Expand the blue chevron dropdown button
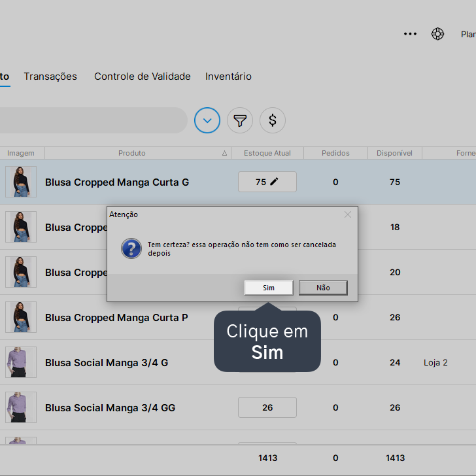The image size is (476, 476). point(207,120)
